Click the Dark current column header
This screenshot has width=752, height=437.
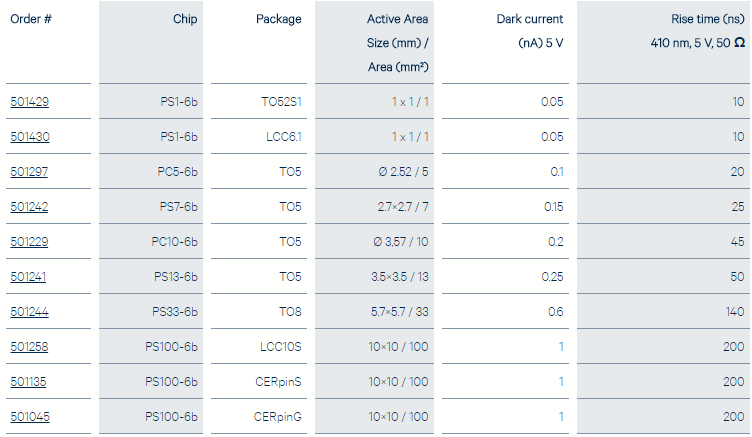529,20
